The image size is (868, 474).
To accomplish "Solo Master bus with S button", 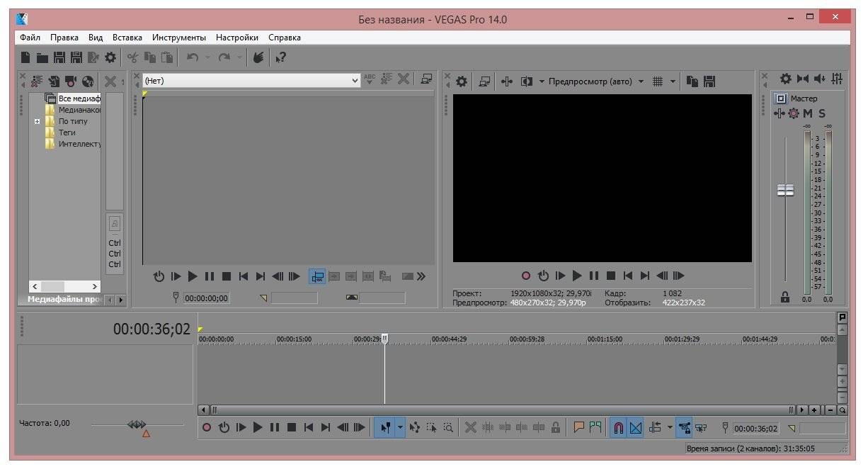I will [x=822, y=113].
